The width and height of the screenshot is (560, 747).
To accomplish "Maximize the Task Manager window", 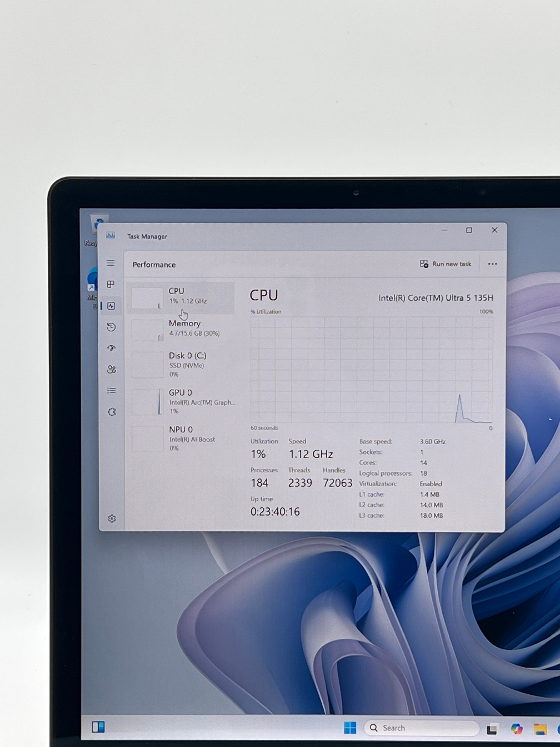I will click(x=469, y=230).
